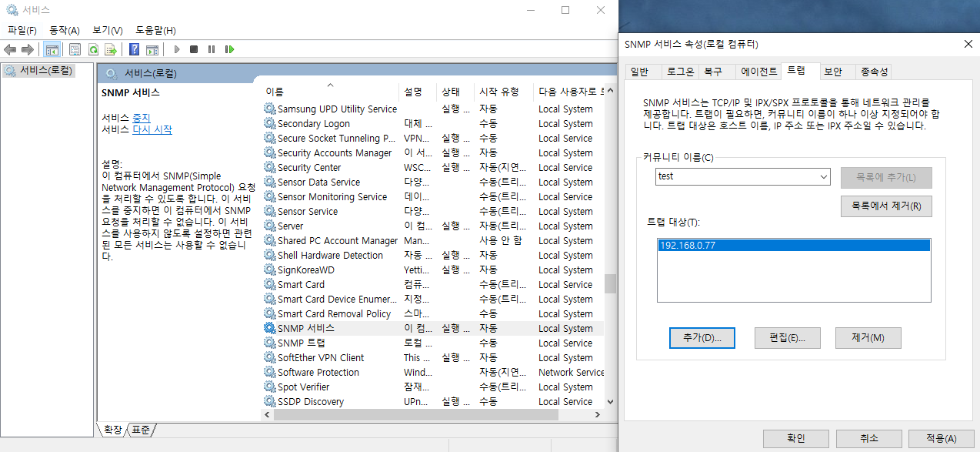Open Help with the blue question icon
This screenshot has width=980, height=452.
click(x=135, y=49)
